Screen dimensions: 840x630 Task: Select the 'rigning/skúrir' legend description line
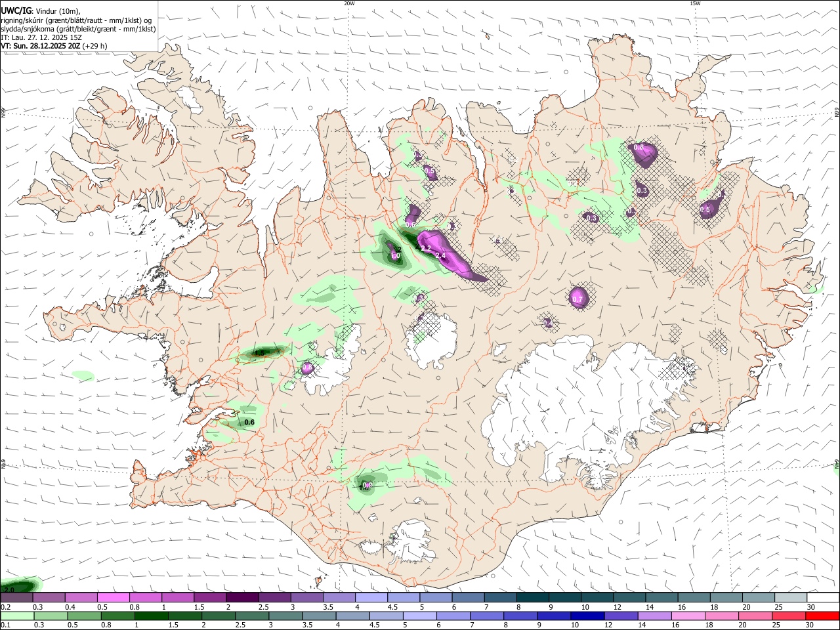point(76,20)
